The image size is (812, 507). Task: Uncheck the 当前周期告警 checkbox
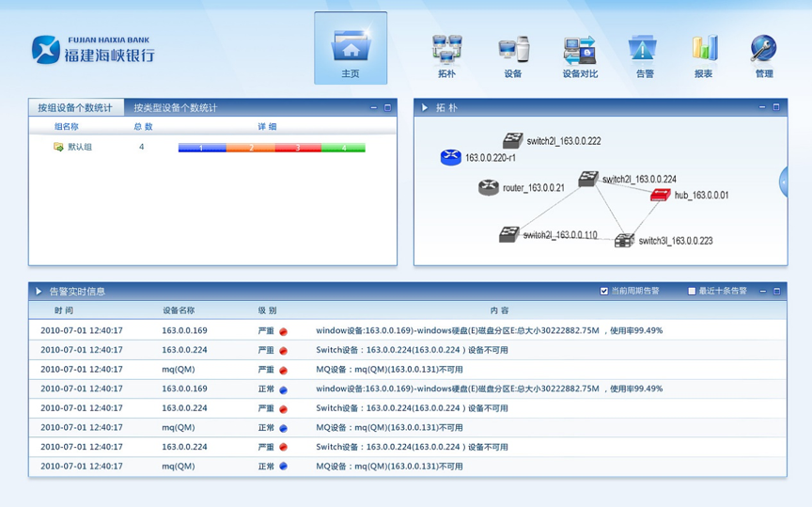click(x=604, y=292)
